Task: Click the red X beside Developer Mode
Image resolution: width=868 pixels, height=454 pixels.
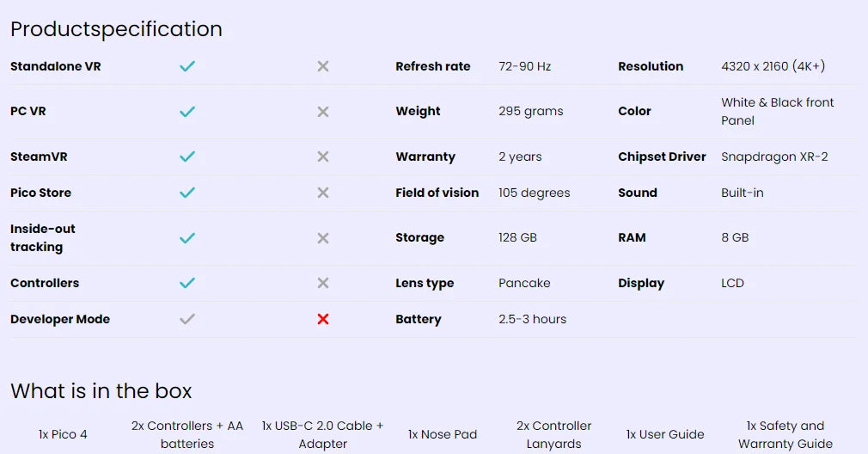Action: point(323,319)
